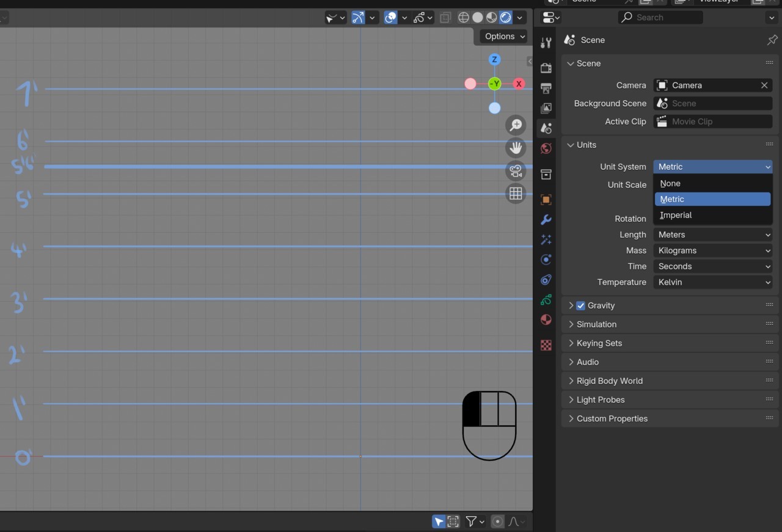
Task: Click the red X axis gizmo
Action: [519, 84]
